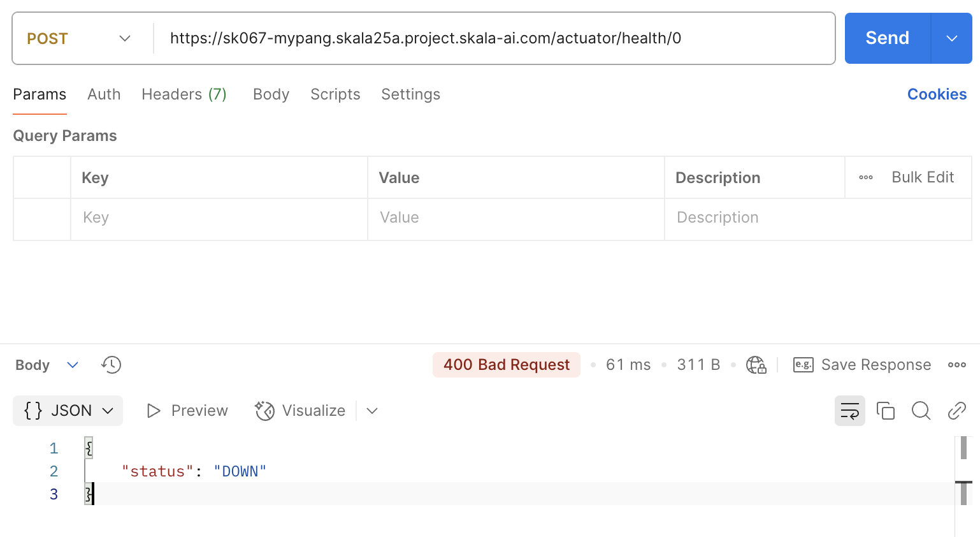Viewport: 980px width, 537px height.
Task: Switch to the Headers (7) tab
Action: 184,94
